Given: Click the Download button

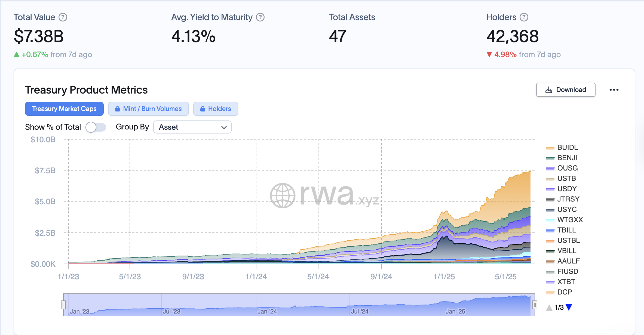Looking at the screenshot, I should [x=566, y=89].
